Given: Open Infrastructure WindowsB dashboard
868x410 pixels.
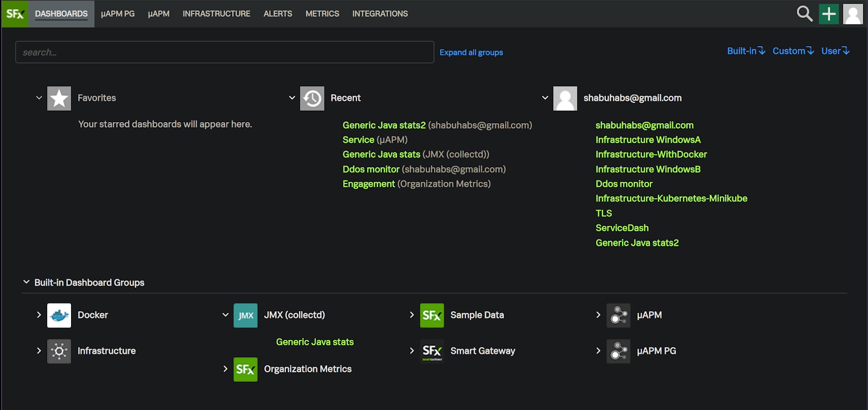Looking at the screenshot, I should coord(648,169).
